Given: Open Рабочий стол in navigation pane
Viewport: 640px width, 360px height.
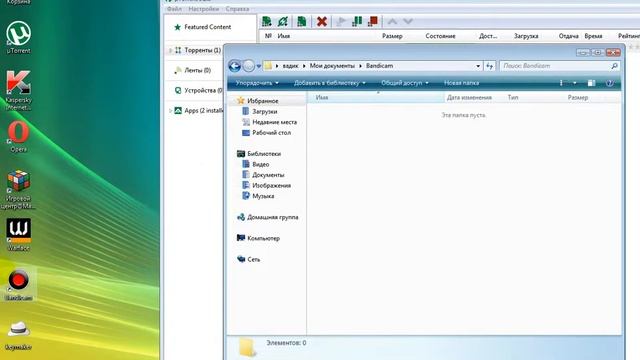Looking at the screenshot, I should [266, 133].
